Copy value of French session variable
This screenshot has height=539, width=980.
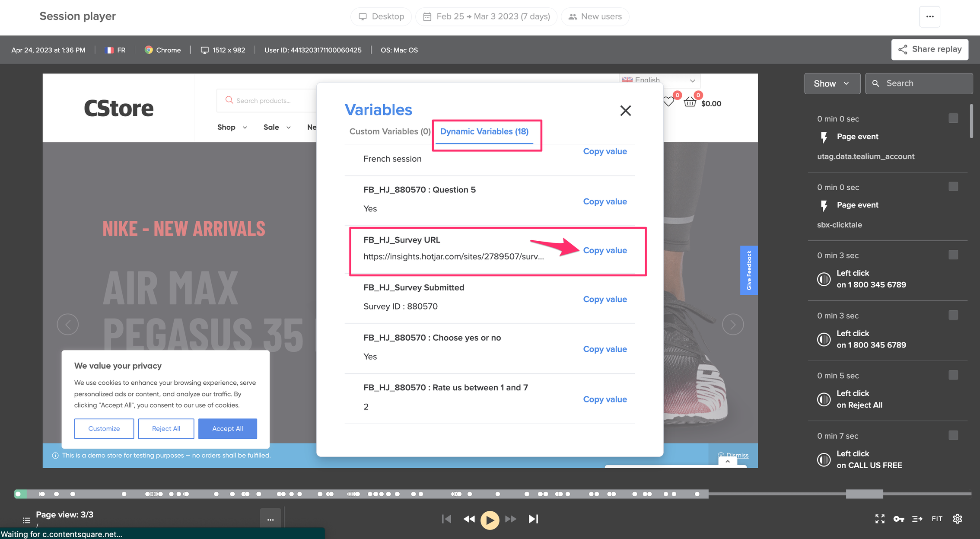[605, 151]
